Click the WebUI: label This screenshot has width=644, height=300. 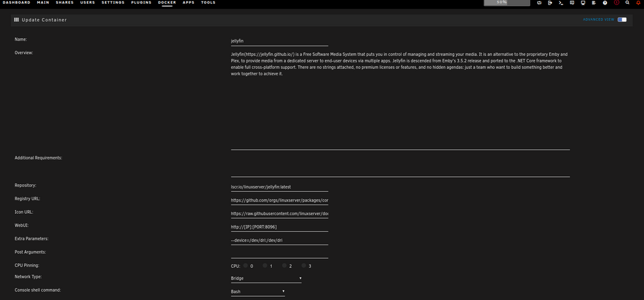pos(21,225)
